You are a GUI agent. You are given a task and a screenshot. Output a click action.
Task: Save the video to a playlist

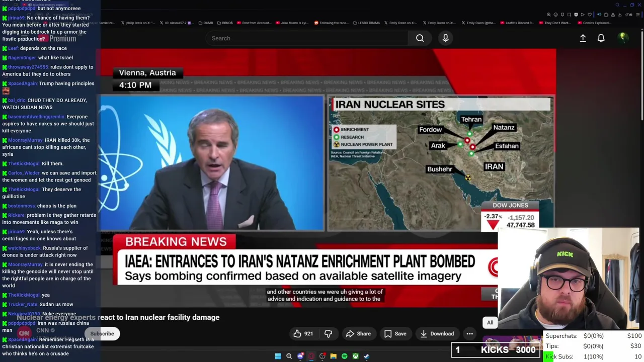pyautogui.click(x=395, y=333)
